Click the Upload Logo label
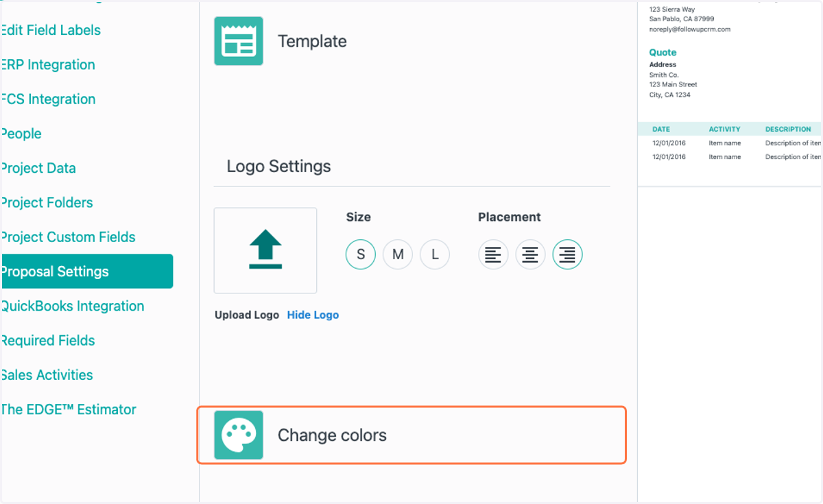Screen dimensions: 823x504 [247, 315]
